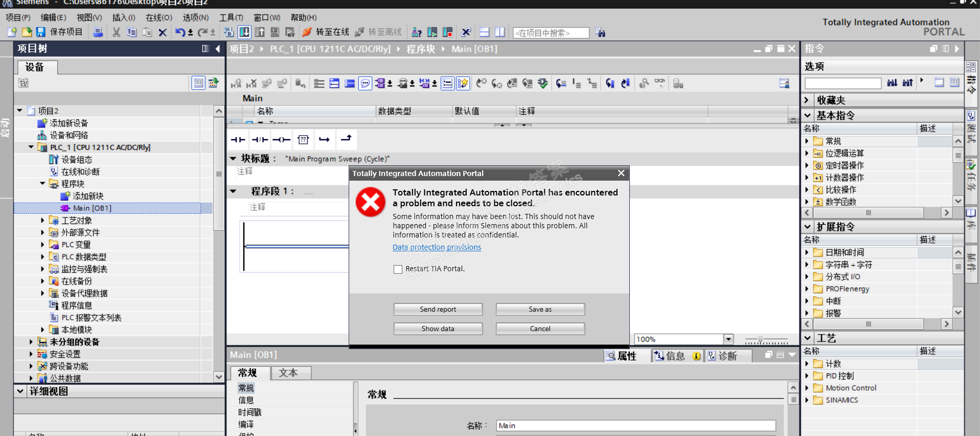Switch to the 信息 tab

tap(677, 356)
